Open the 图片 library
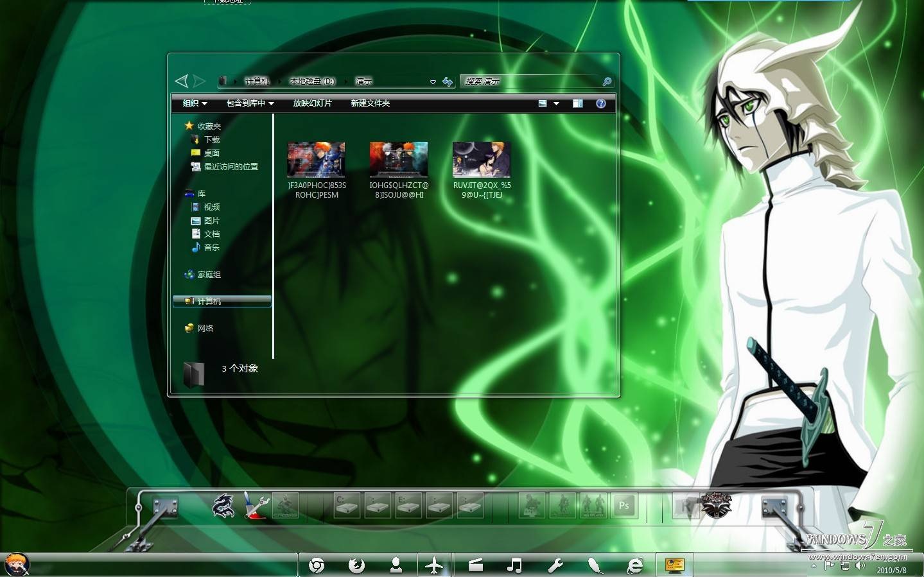This screenshot has width=924, height=577. pos(211,221)
